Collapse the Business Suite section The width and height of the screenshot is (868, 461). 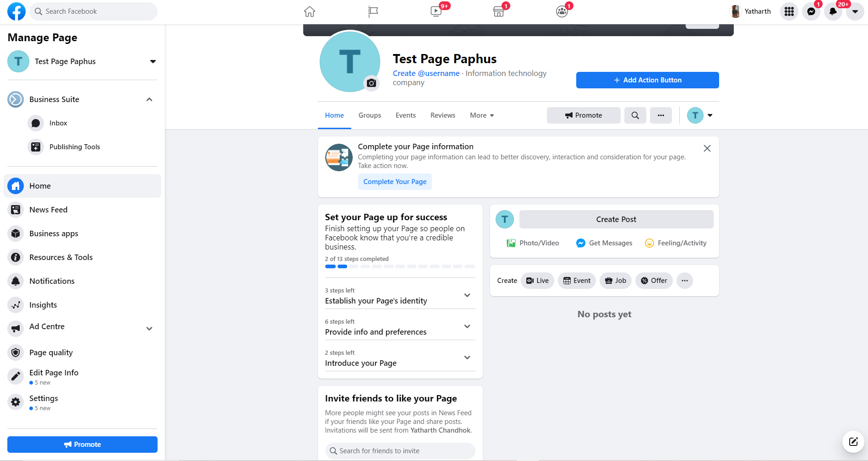149,99
